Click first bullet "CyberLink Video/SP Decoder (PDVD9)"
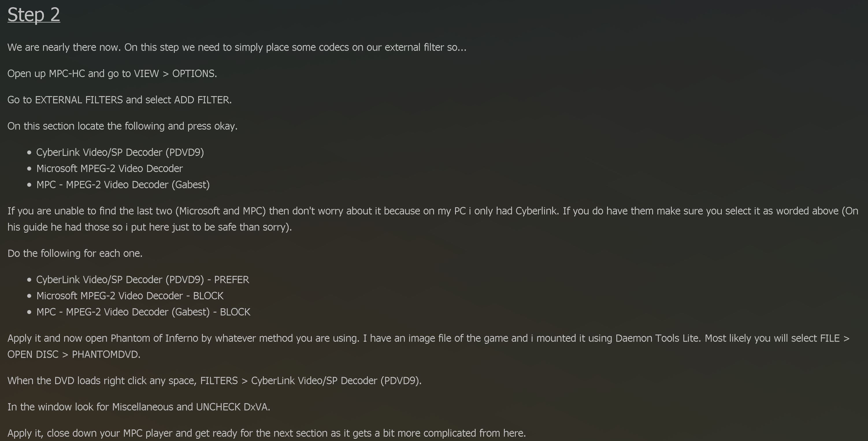868x441 pixels. 120,152
